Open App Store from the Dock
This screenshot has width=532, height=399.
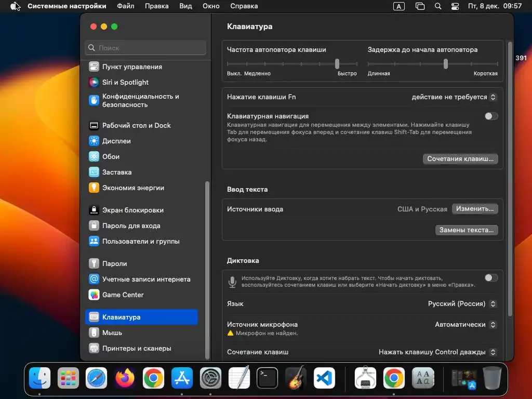tap(182, 378)
